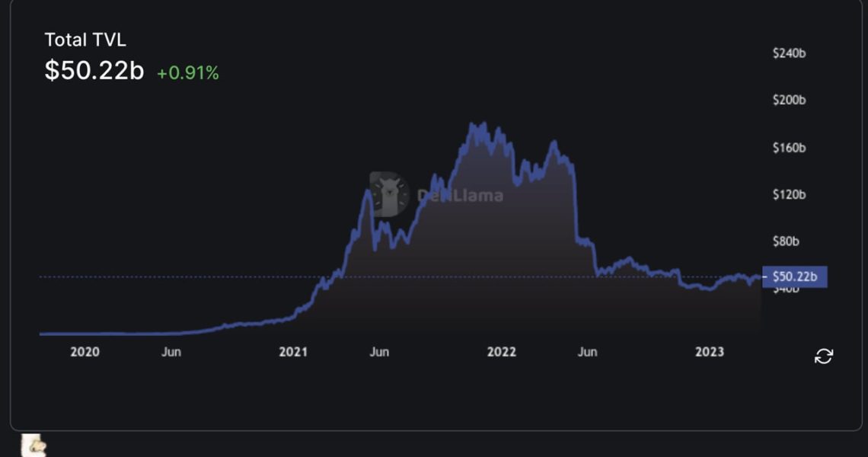Screen dimensions: 868x457
Task: Select the 2022 label on time axis
Action: 501,351
